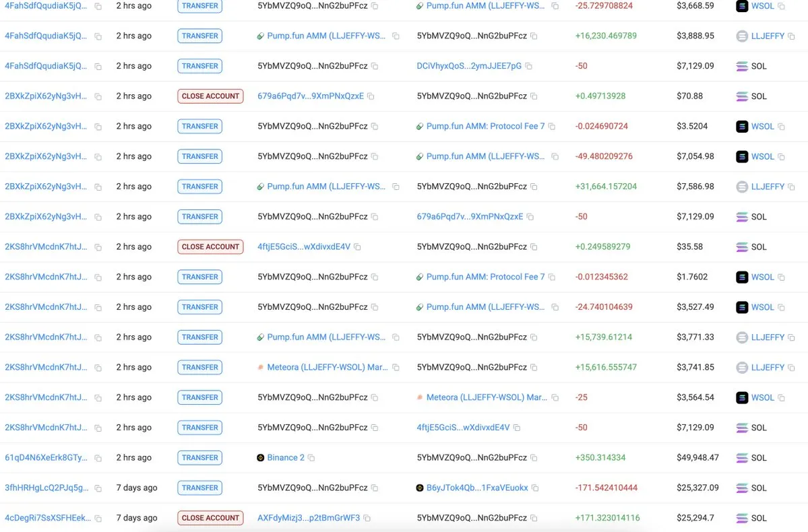Copy 679a6Pqd7v address in the $70.88 row
This screenshot has height=532, width=808.
[x=371, y=96]
